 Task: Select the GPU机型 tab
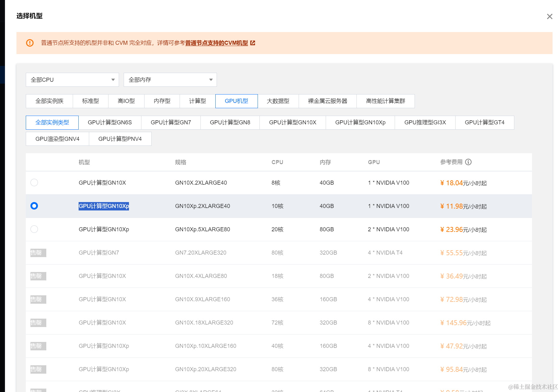coord(236,101)
